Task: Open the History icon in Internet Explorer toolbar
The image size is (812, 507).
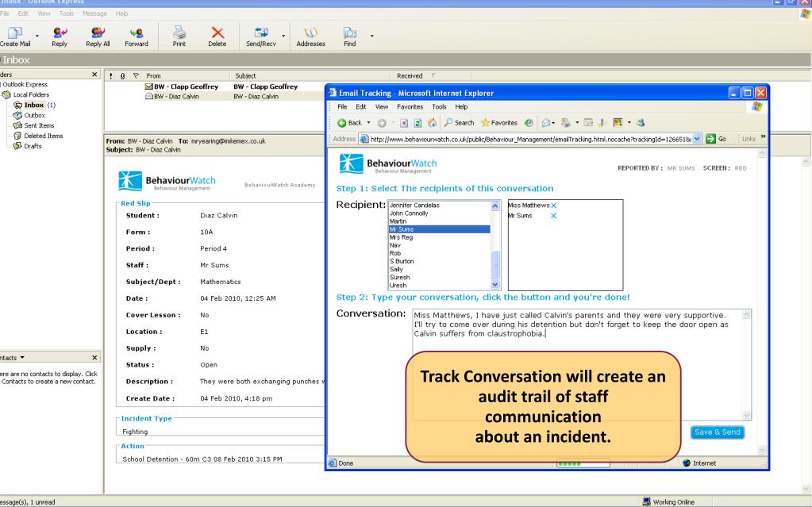Action: point(529,123)
